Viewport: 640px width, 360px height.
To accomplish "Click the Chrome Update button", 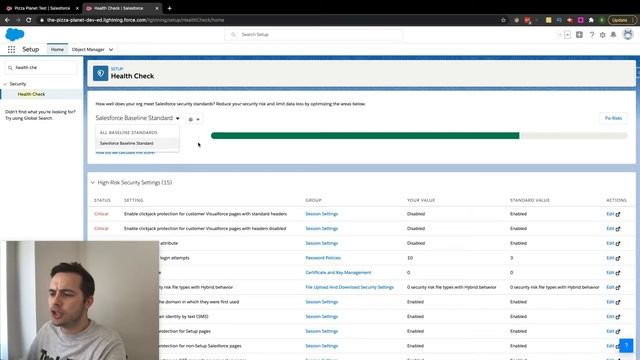I will (622, 20).
